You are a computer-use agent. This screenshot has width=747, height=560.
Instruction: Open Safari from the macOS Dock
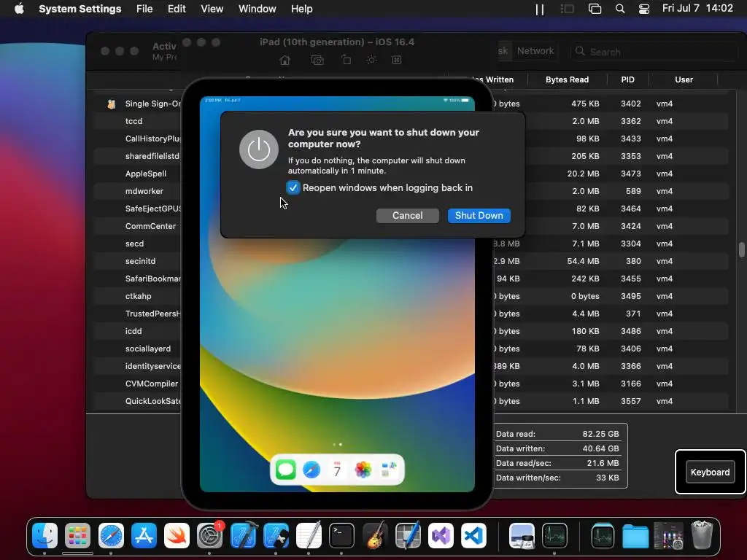pyautogui.click(x=111, y=536)
